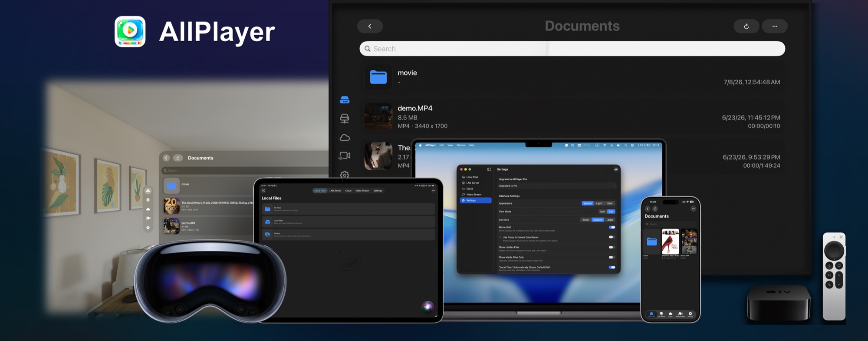Select Video Stream in Mac sidebar

coord(476,195)
